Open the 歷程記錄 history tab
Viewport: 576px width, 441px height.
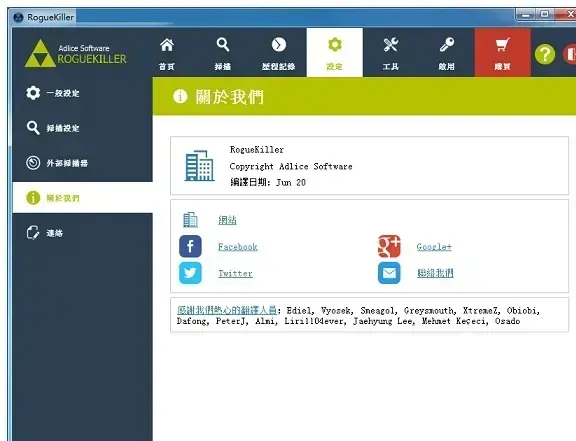click(x=278, y=53)
